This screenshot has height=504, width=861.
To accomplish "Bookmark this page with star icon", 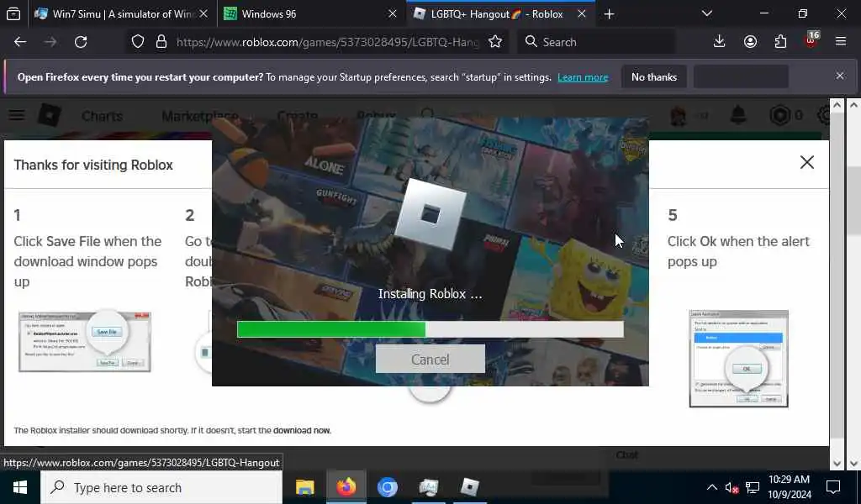I will coord(494,42).
